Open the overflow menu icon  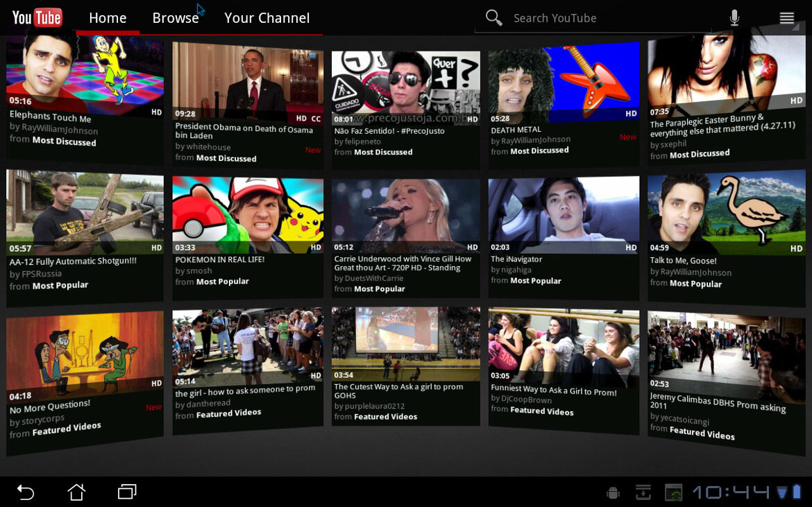[786, 19]
